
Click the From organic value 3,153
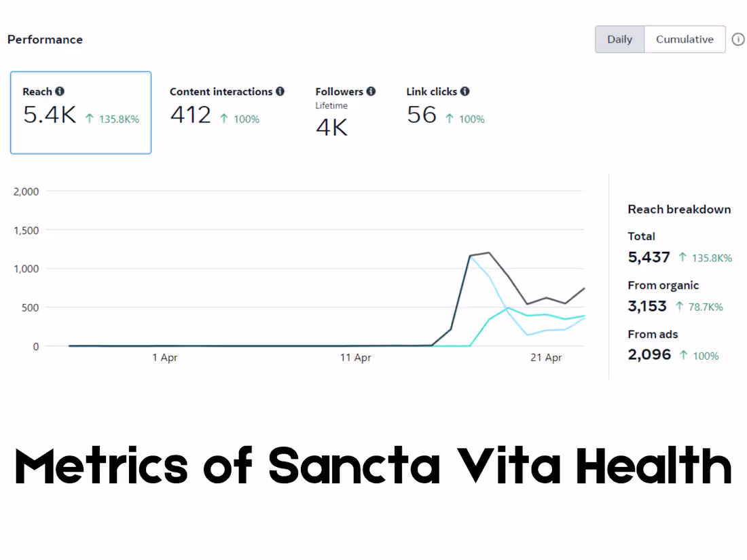tap(648, 306)
